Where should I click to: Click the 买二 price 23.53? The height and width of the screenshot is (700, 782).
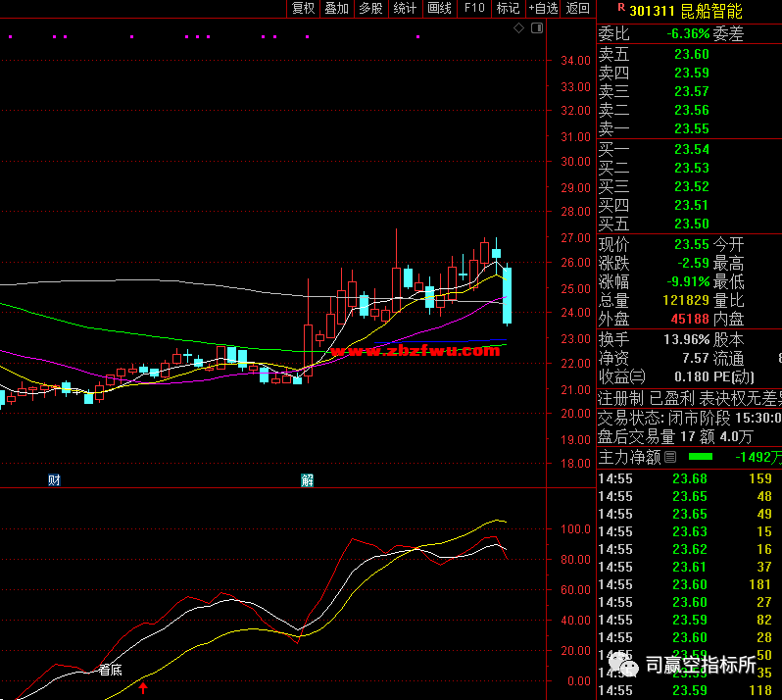pyautogui.click(x=691, y=169)
